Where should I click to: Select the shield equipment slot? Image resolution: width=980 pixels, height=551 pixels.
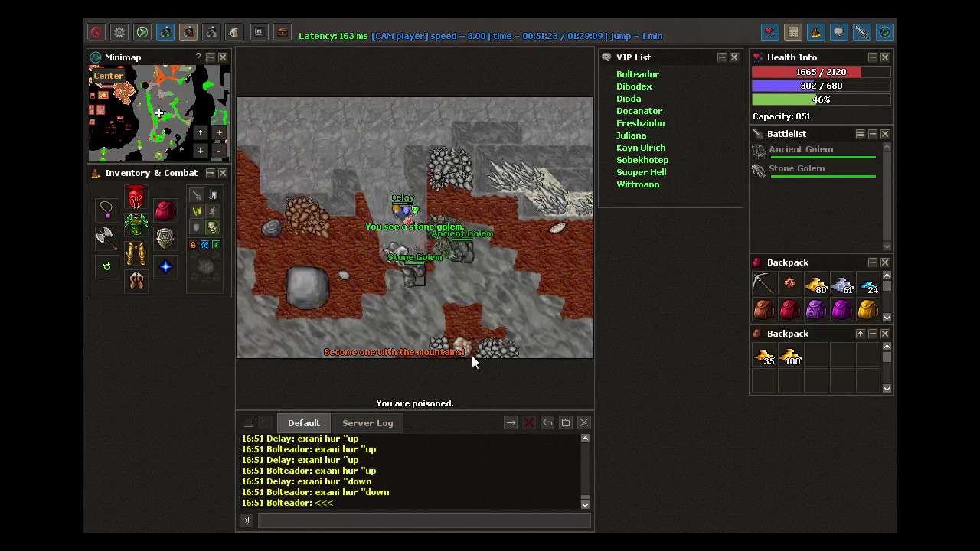click(x=165, y=237)
